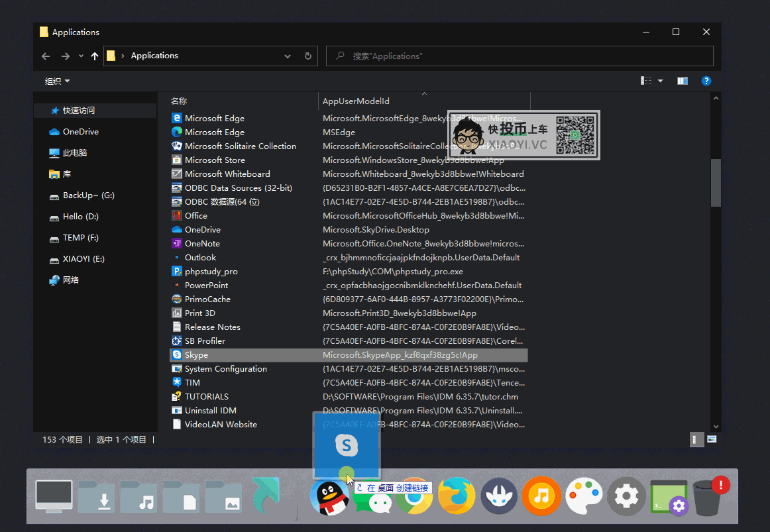
Task: Click the Office icon in the list
Action: pos(177,215)
